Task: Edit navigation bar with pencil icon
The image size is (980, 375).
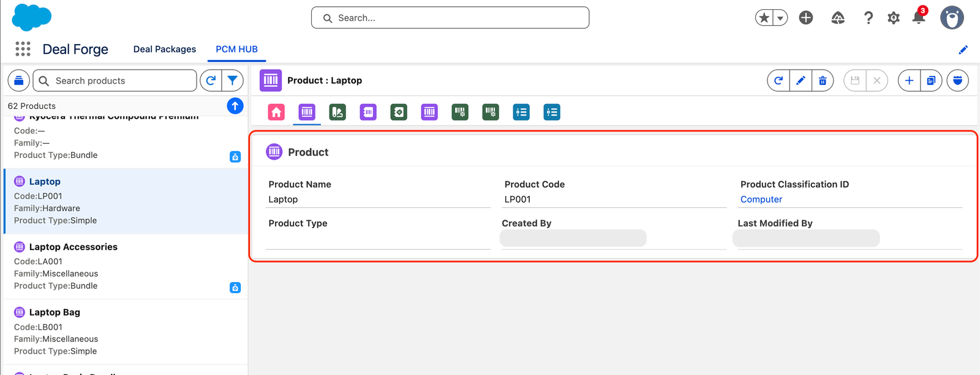Action: click(x=963, y=50)
